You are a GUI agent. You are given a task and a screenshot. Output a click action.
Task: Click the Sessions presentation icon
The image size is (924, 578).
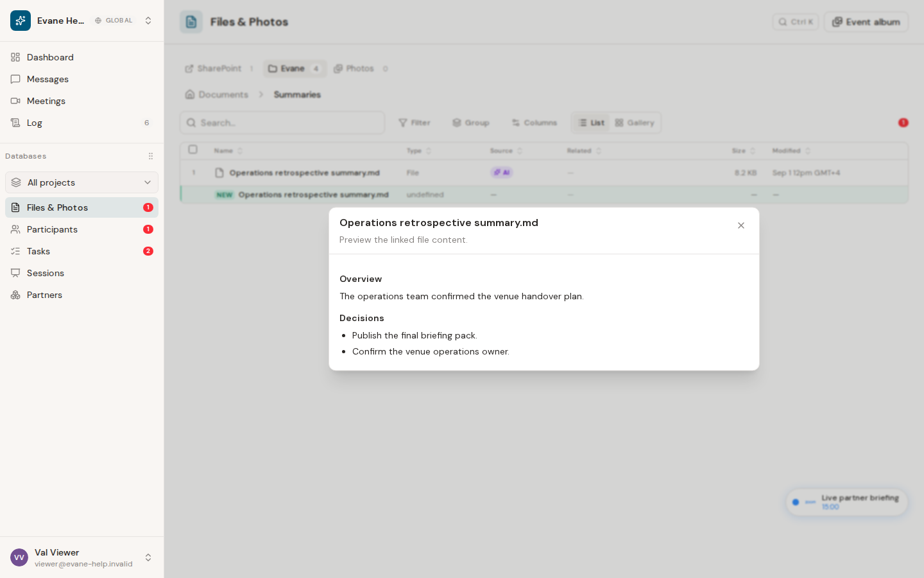click(x=15, y=273)
